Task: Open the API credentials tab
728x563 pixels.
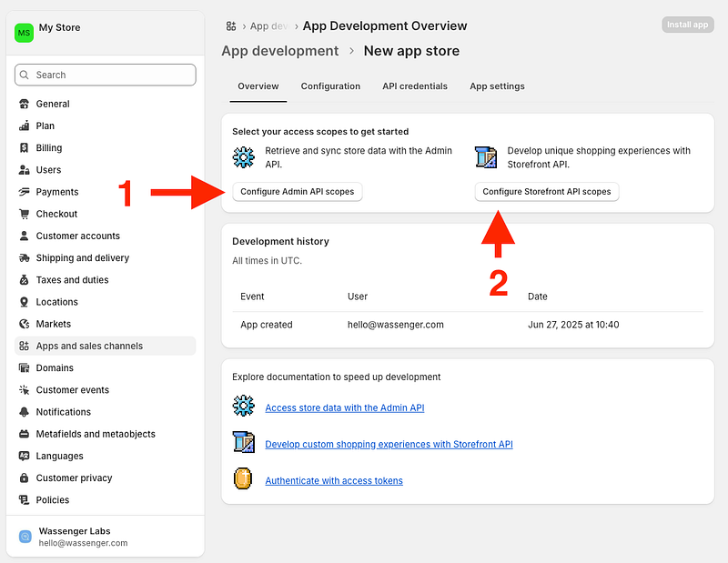Action: point(415,86)
